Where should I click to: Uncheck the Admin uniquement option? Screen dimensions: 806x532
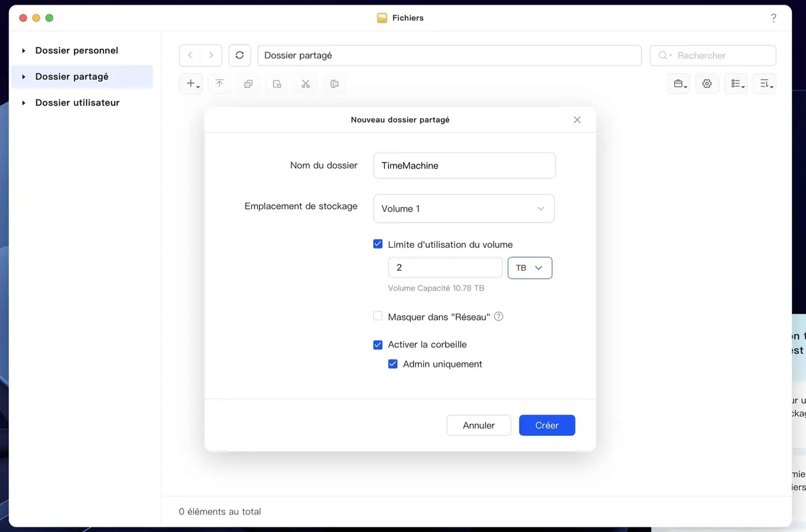tap(392, 363)
